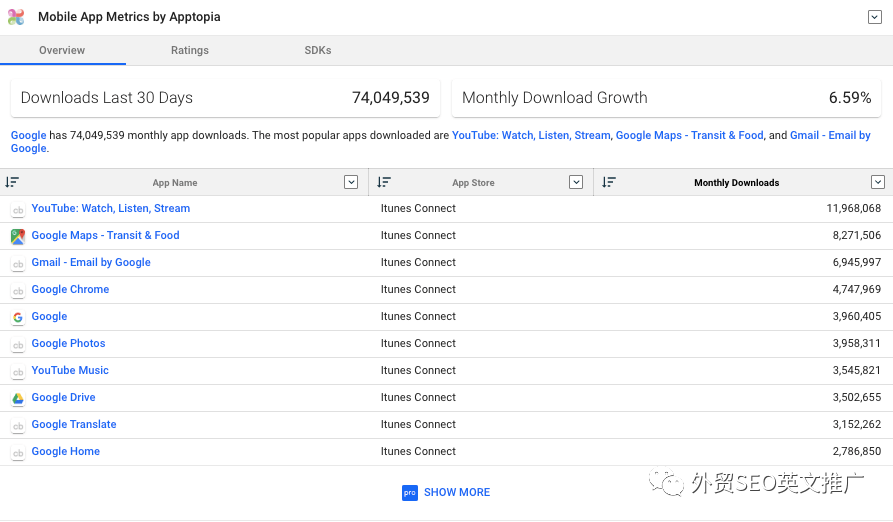Image resolution: width=893 pixels, height=522 pixels.
Task: Click the Apptopia logo icon
Action: coord(16,17)
